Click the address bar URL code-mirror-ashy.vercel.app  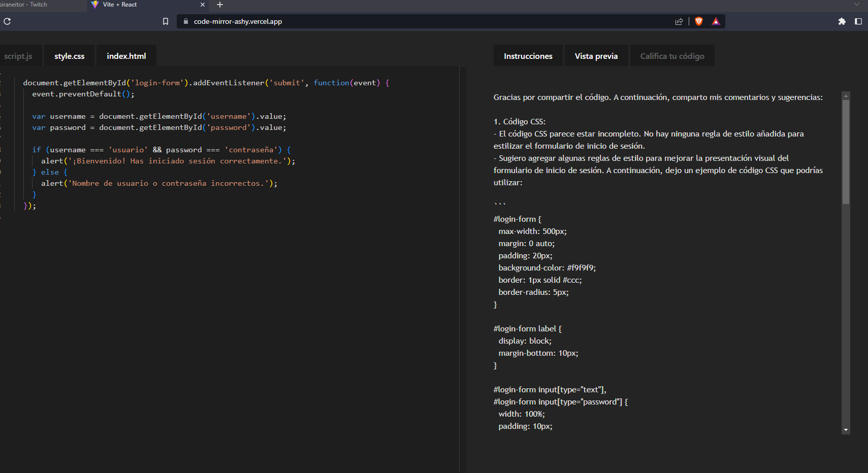238,21
